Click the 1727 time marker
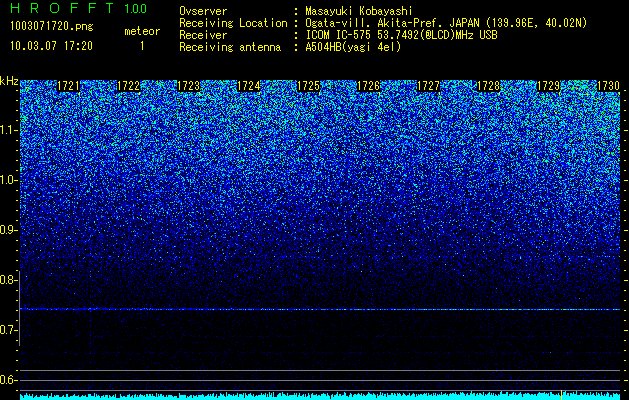 click(429, 86)
